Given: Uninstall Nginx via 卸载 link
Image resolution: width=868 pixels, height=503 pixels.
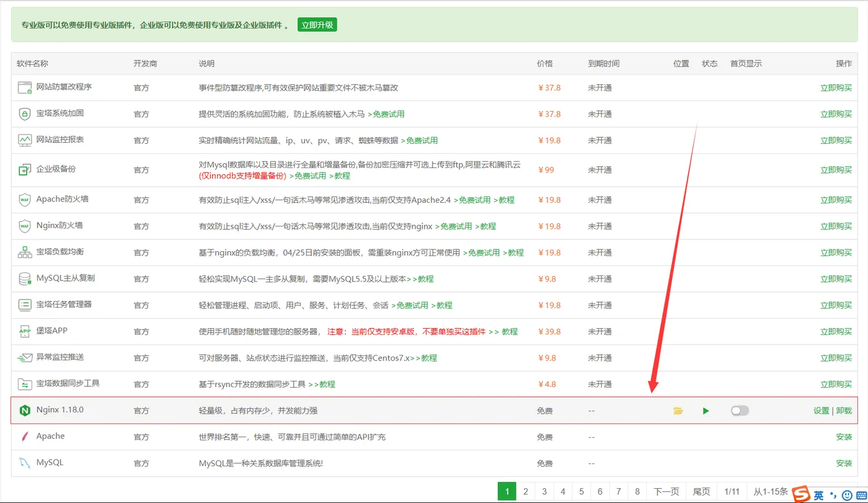Looking at the screenshot, I should [x=844, y=411].
